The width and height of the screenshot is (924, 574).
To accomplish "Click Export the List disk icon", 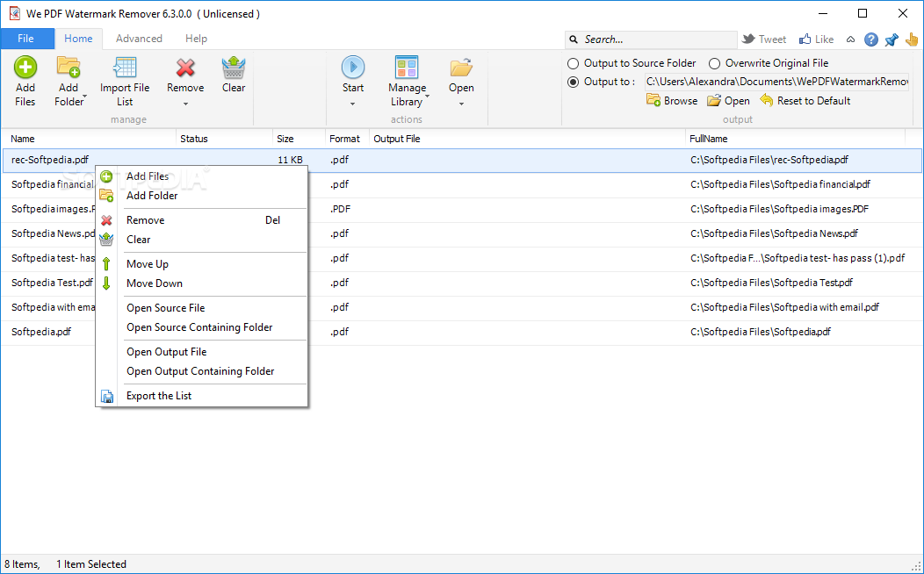I will click(106, 396).
